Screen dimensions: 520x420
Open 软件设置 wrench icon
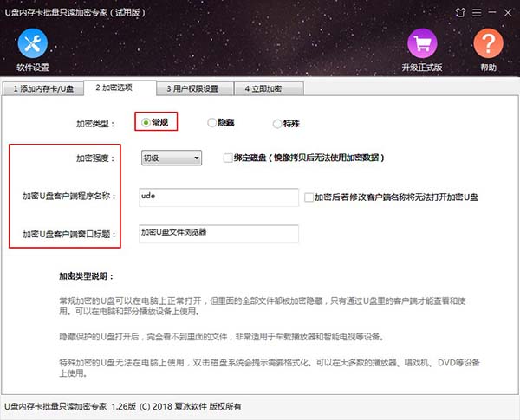click(33, 43)
